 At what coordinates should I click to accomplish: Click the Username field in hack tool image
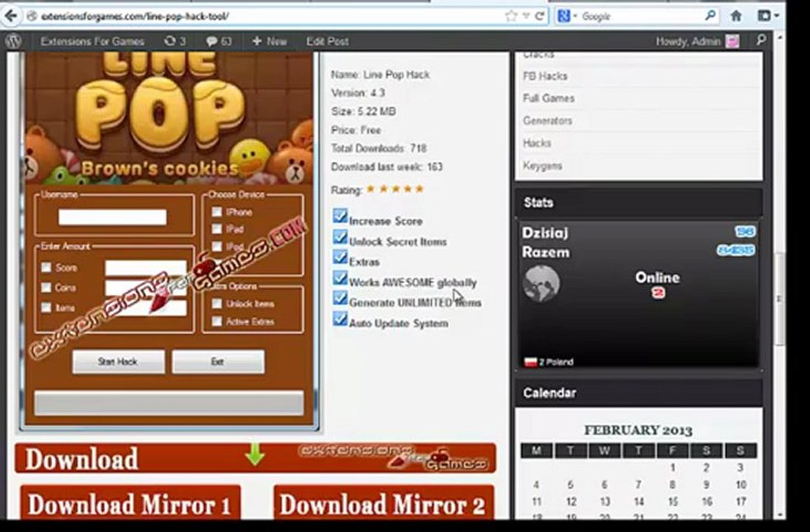[112, 217]
